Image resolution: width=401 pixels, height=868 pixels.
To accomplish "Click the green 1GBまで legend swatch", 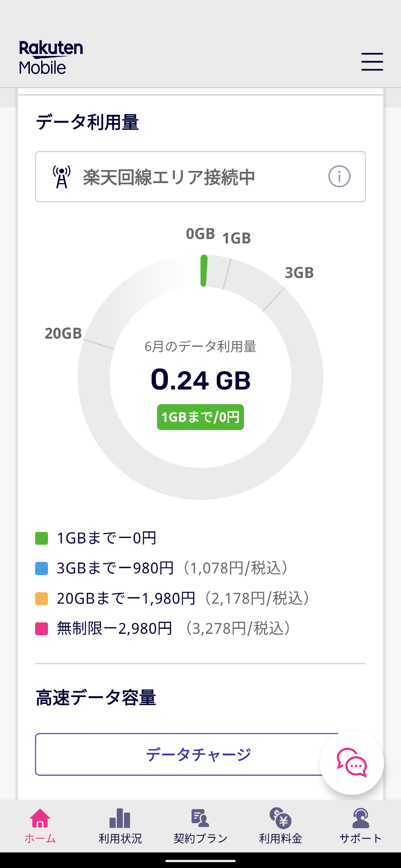I will (41, 538).
